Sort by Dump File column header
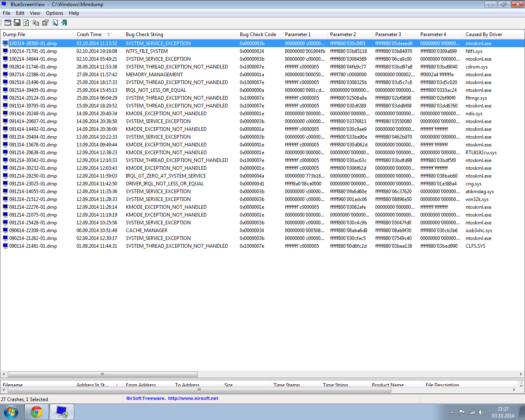Viewport: 525px width, 420px height. (37, 34)
